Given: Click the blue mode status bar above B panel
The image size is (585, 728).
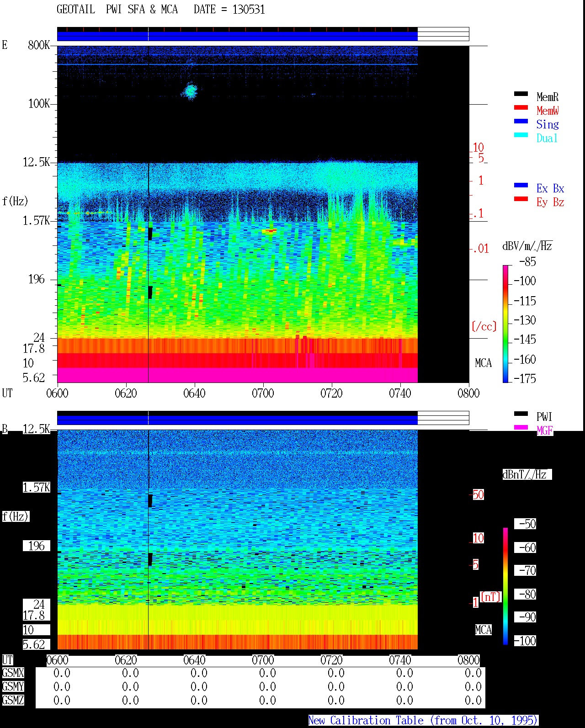Looking at the screenshot, I should tap(237, 420).
